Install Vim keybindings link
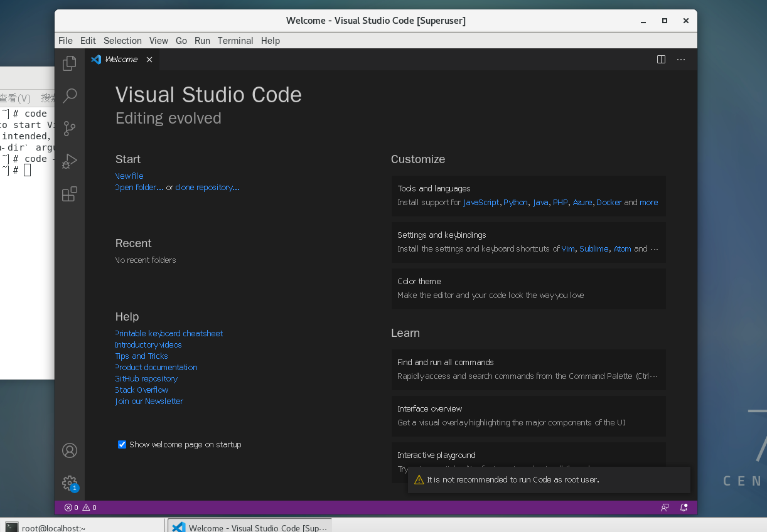This screenshot has width=767, height=532. 568,249
